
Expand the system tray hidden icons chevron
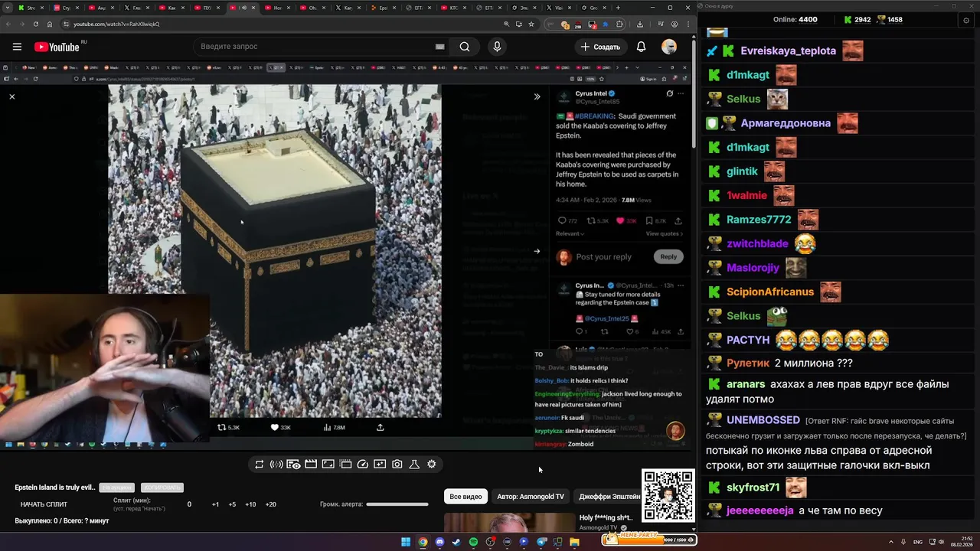click(x=890, y=543)
